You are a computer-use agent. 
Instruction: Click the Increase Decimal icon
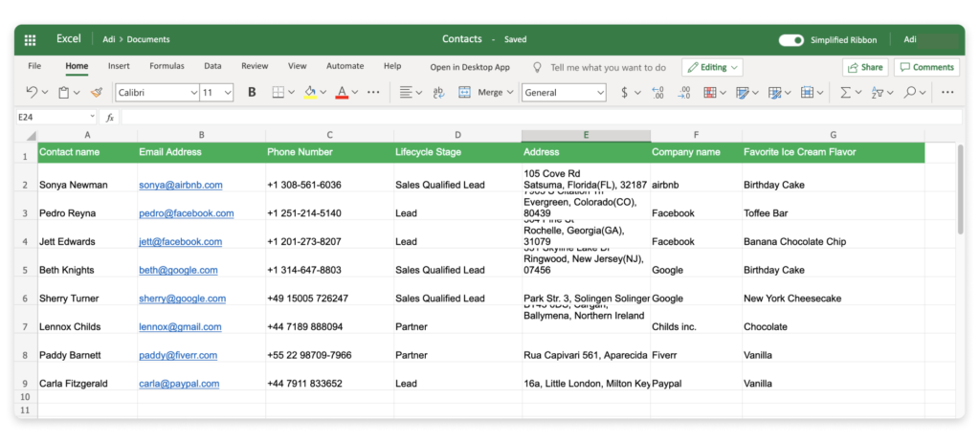click(x=657, y=93)
